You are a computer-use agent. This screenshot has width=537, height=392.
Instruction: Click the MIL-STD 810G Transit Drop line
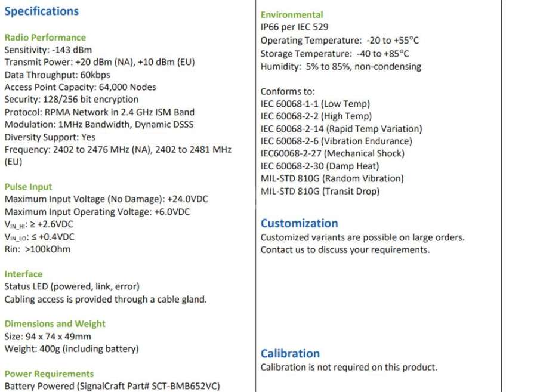[x=320, y=191]
